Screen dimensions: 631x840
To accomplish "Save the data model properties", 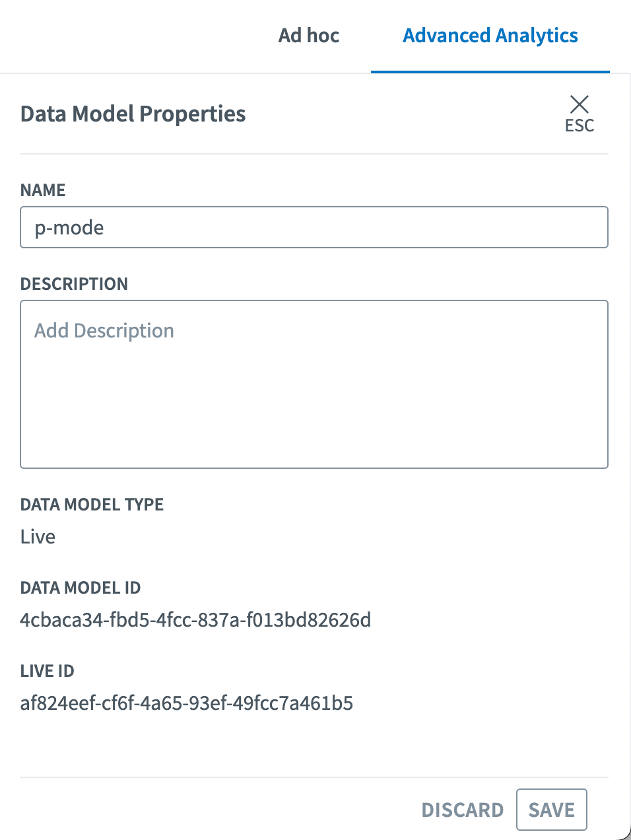I will pyautogui.click(x=551, y=810).
